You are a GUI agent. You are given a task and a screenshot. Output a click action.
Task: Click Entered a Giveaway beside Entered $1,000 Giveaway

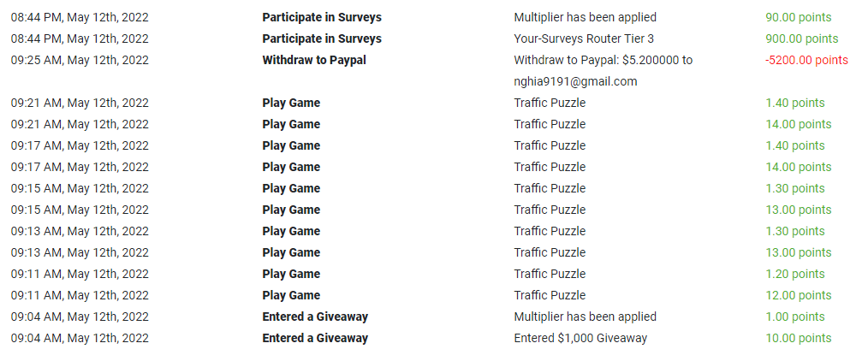pos(315,338)
